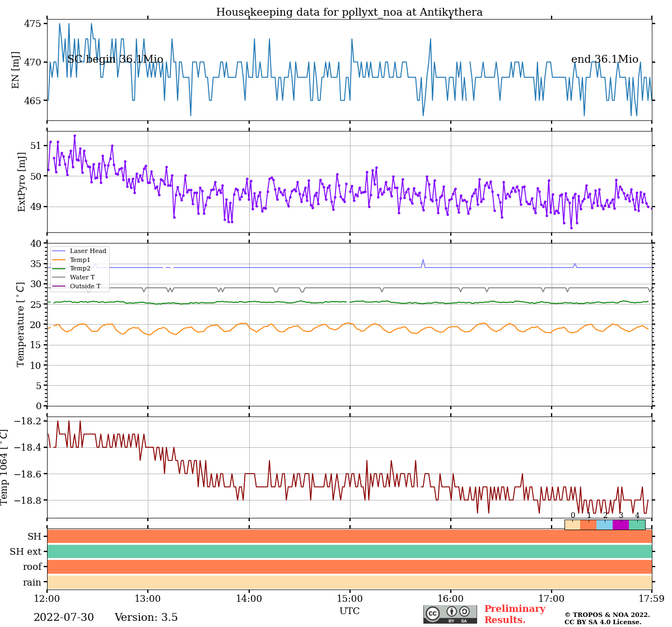Click the '40' tick on Temperature axis
Screen dimensions: 672x627
point(35,244)
